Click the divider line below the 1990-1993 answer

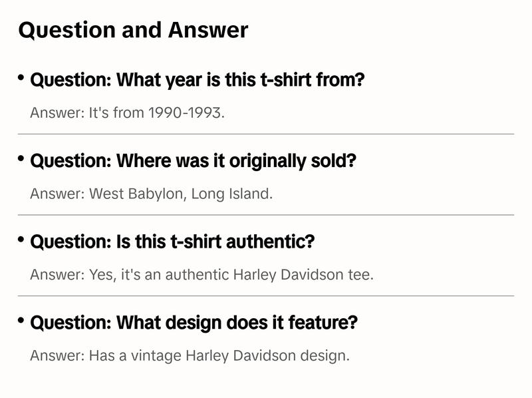[x=266, y=134]
